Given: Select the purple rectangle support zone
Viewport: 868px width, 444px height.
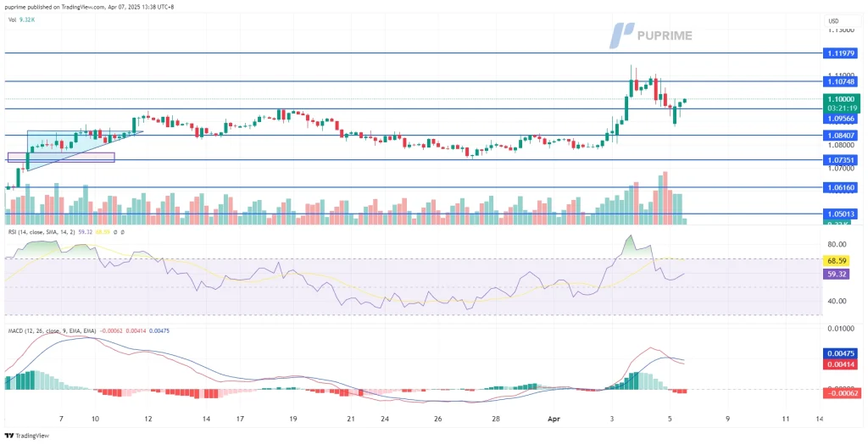Looking at the screenshot, I should pos(59,157).
